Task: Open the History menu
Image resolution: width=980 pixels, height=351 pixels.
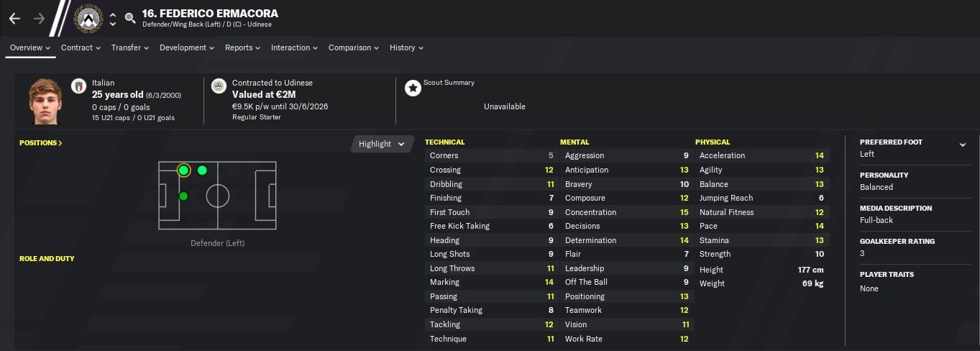Action: (x=406, y=47)
